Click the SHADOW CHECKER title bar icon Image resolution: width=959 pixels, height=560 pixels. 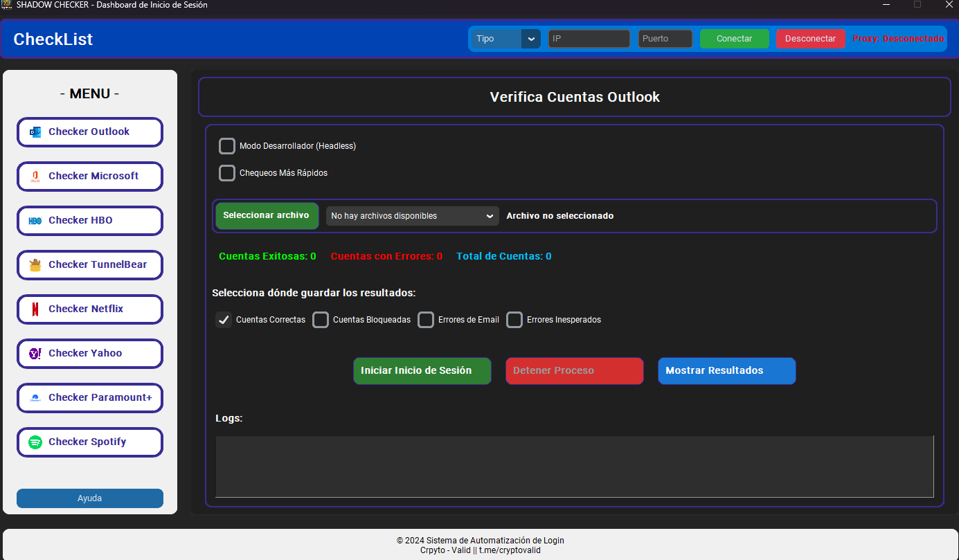click(8, 5)
